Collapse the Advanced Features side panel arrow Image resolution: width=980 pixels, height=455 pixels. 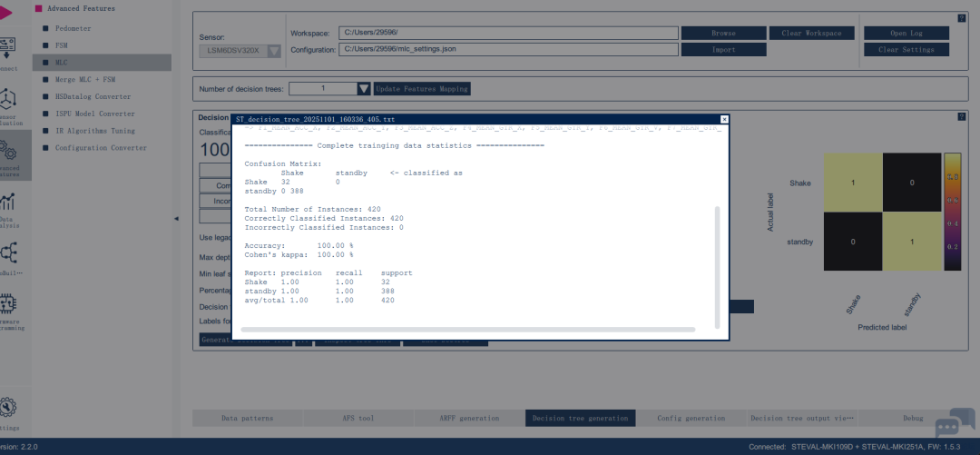[x=176, y=219]
